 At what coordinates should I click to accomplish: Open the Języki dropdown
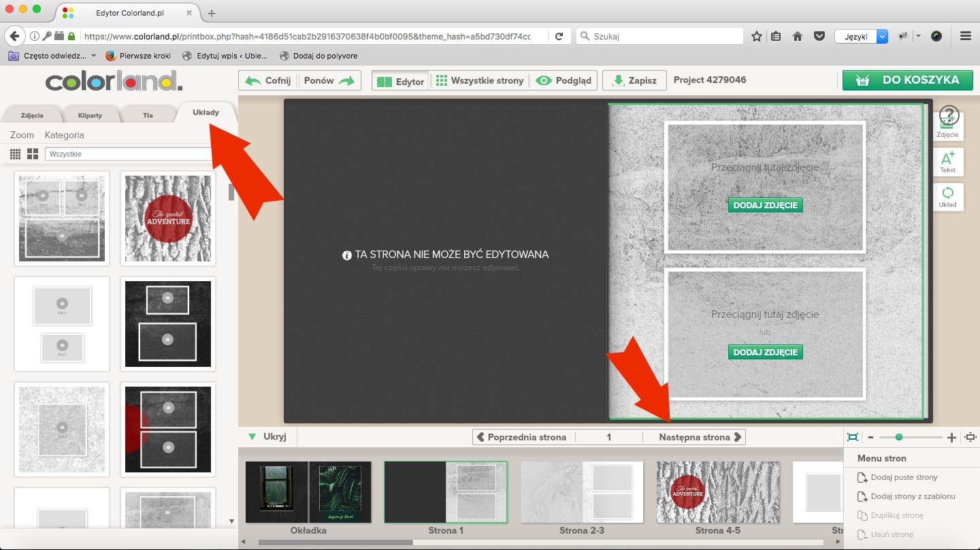(x=861, y=36)
